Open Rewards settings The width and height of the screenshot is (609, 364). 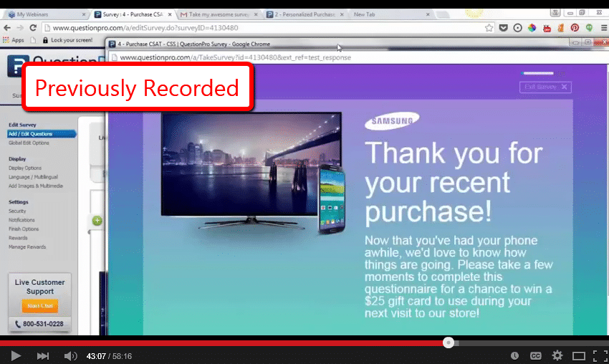(x=18, y=238)
